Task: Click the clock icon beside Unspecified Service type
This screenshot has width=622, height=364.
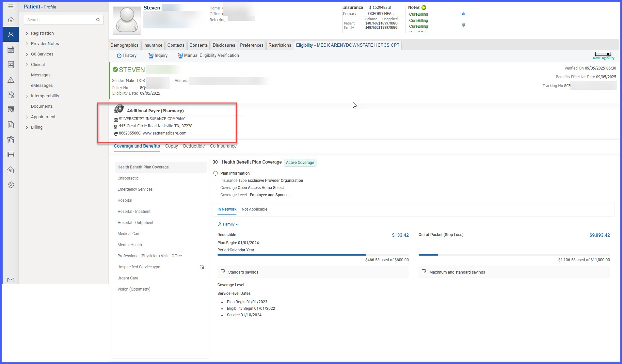Action: pos(202,267)
